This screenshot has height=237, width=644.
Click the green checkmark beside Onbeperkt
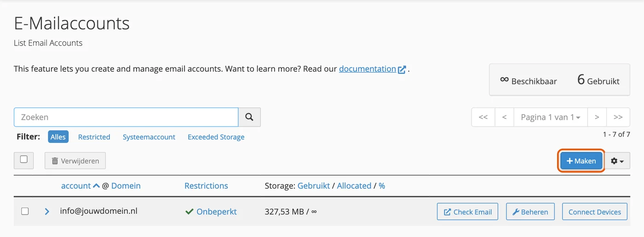click(x=189, y=212)
